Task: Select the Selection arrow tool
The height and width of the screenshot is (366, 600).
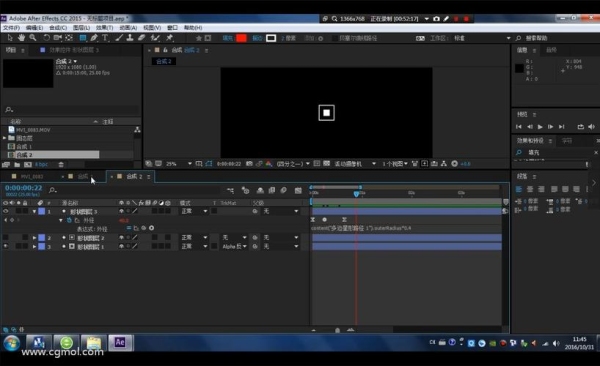Action: (x=10, y=38)
